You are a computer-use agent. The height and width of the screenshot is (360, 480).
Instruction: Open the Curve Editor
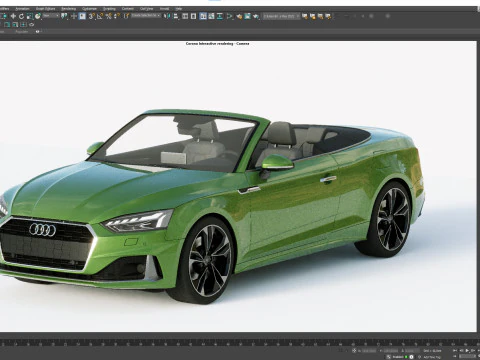211,16
